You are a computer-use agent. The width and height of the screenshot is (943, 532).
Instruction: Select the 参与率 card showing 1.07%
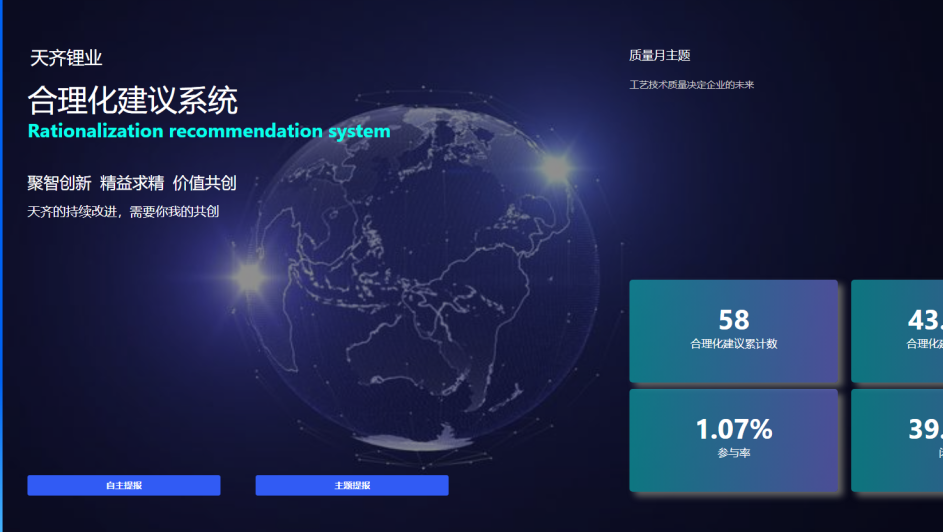(733, 440)
